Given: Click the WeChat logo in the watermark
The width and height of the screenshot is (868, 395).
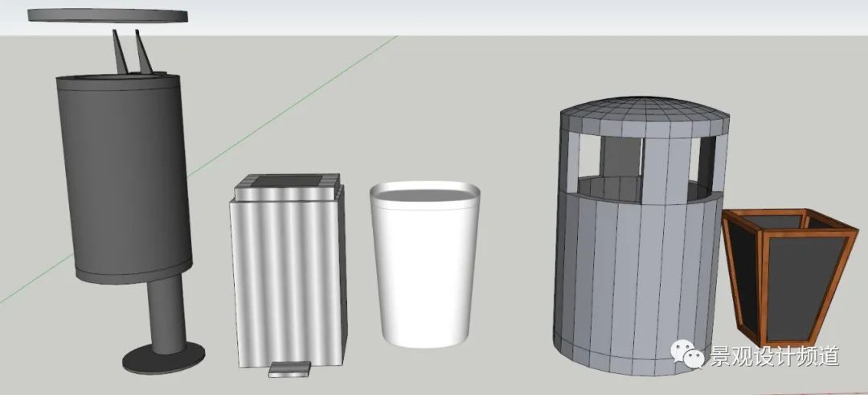Looking at the screenshot, I should coord(689,355).
